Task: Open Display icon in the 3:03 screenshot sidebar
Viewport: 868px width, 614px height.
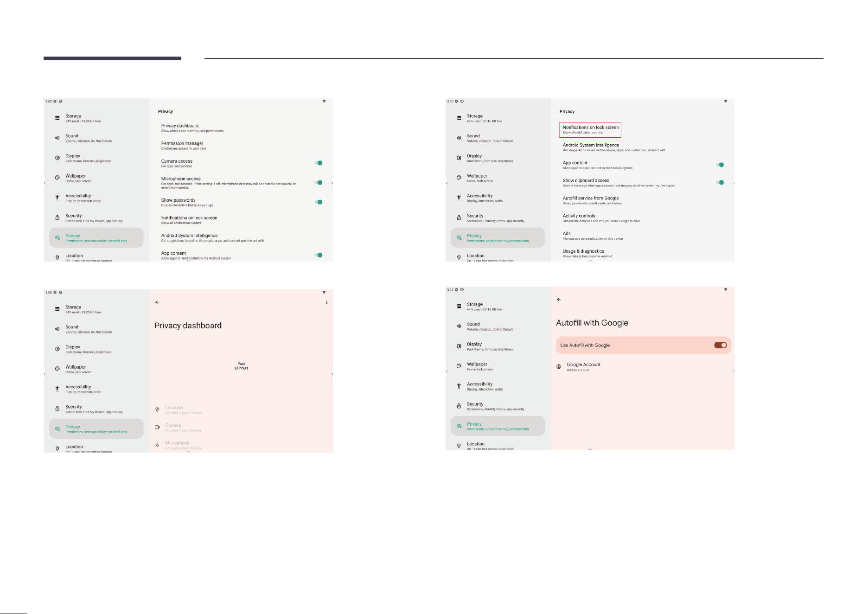Action: point(57,158)
